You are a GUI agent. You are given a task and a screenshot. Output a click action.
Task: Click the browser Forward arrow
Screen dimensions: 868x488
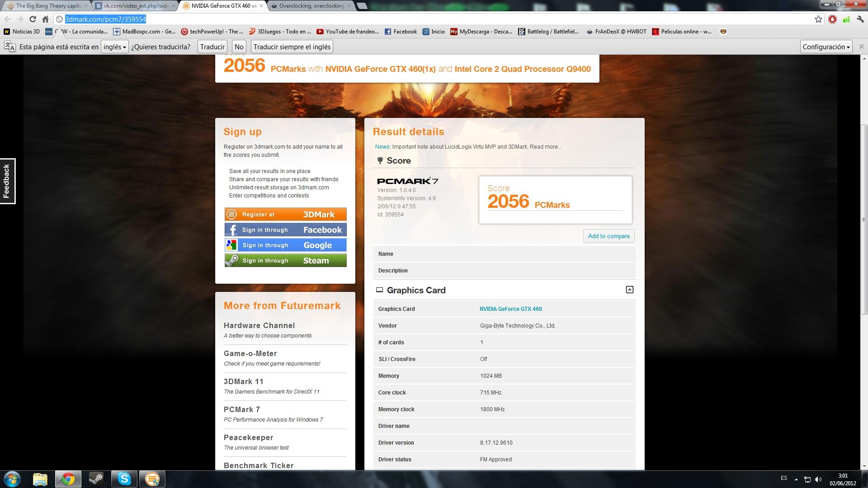point(20,19)
